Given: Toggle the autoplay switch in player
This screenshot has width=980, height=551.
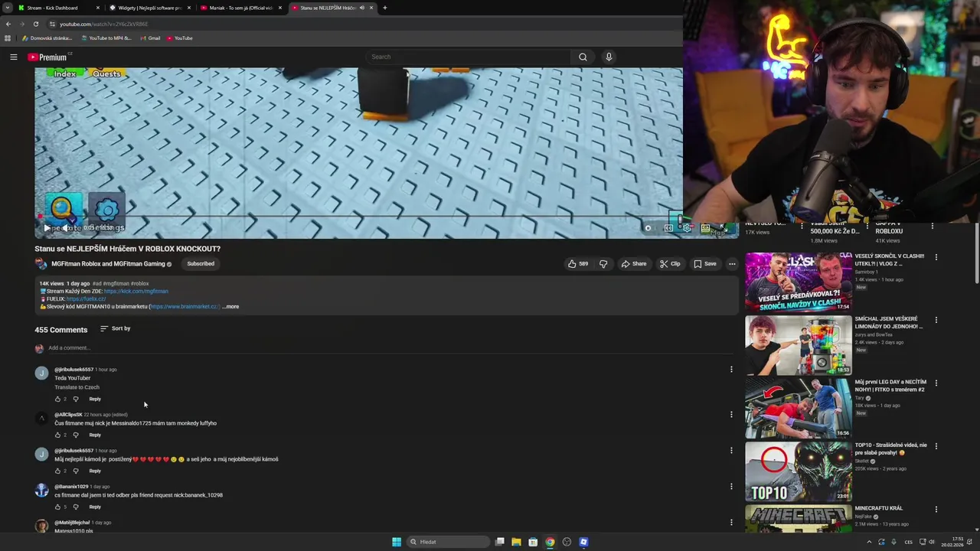Looking at the screenshot, I should click(x=648, y=228).
